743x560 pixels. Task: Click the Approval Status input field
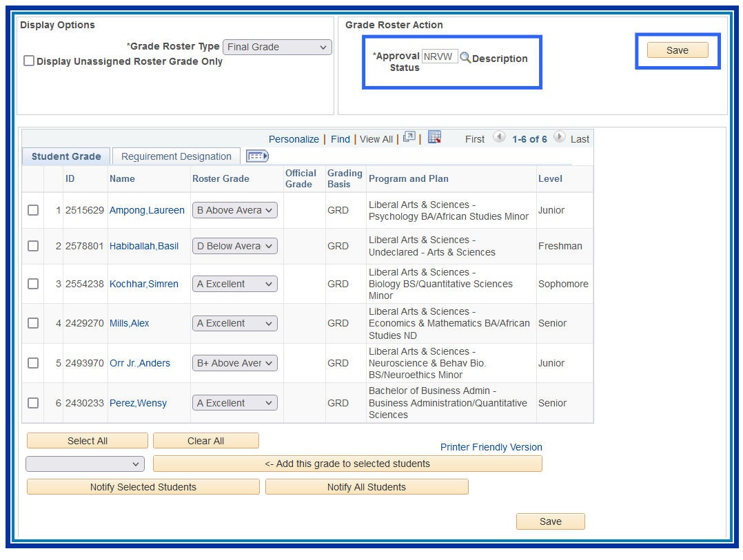pos(439,57)
